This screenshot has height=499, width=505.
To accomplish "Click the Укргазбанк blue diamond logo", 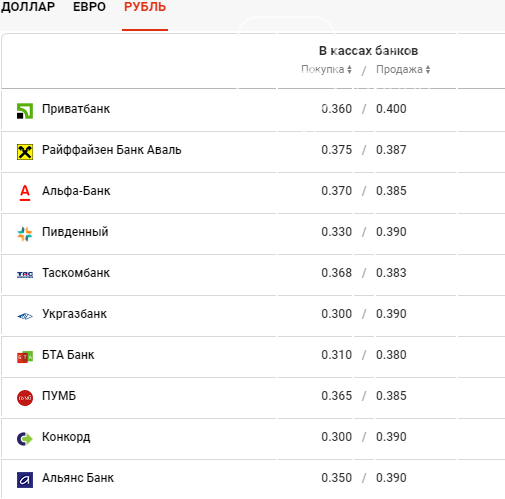I will (x=25, y=316).
